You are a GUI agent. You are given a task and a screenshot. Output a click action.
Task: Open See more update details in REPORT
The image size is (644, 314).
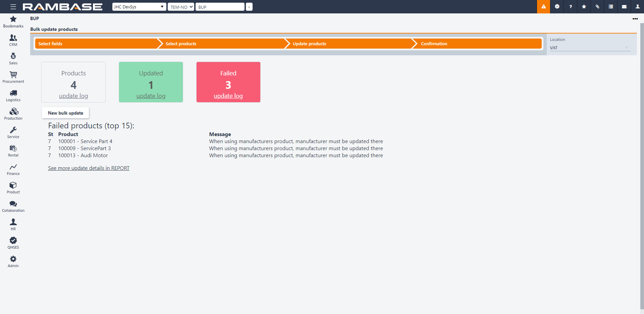click(x=89, y=168)
